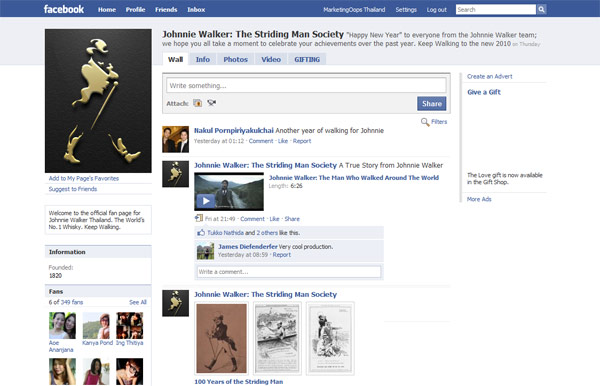Screen dimensions: 600x386
Task: Click Comment under the video post
Action: coord(252,219)
